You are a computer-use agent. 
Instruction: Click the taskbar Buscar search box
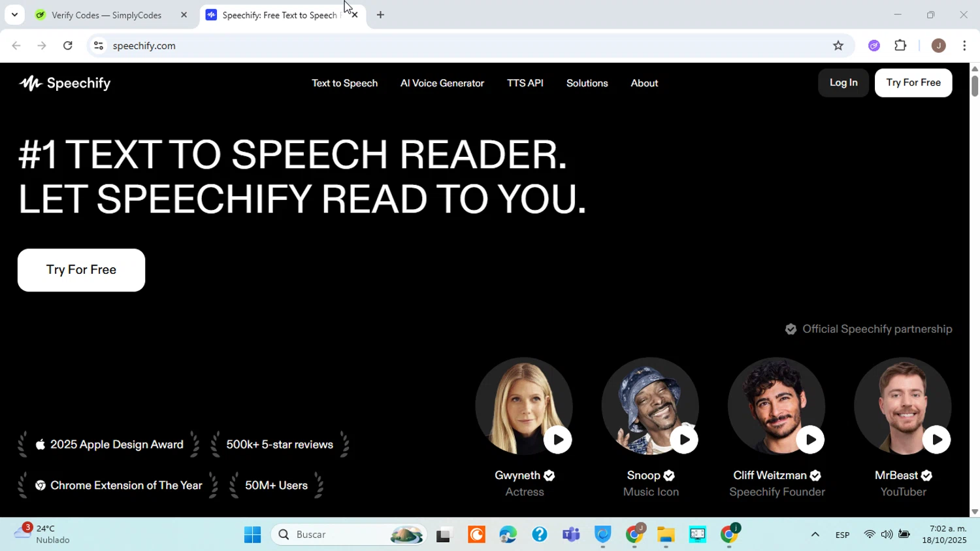click(349, 535)
